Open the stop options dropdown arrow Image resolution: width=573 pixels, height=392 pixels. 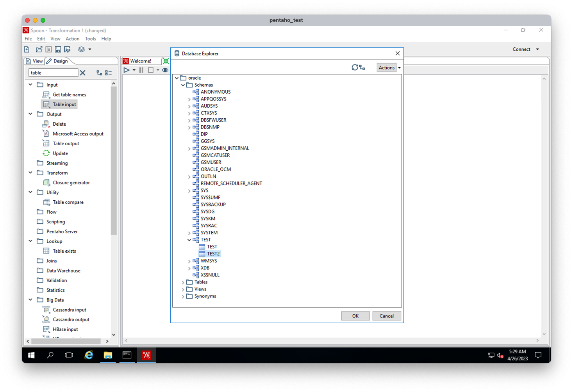(x=158, y=70)
